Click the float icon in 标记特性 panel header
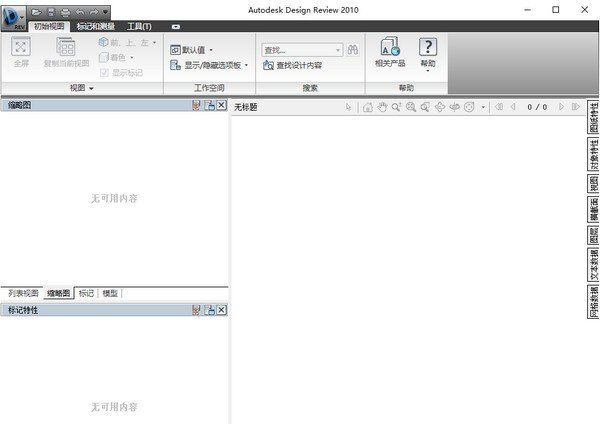 tap(209, 310)
